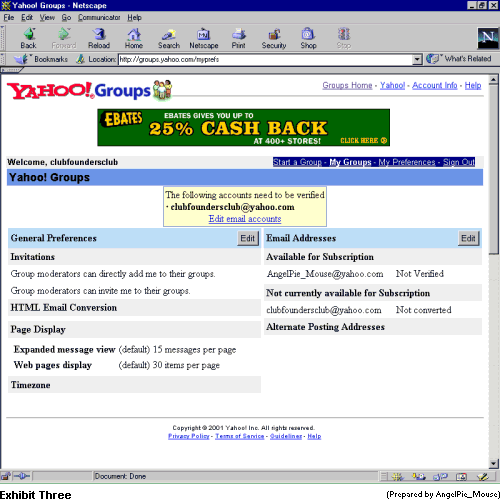This screenshot has height=500, width=500.
Task: Click Edit button for Email Addresses
Action: click(x=468, y=238)
